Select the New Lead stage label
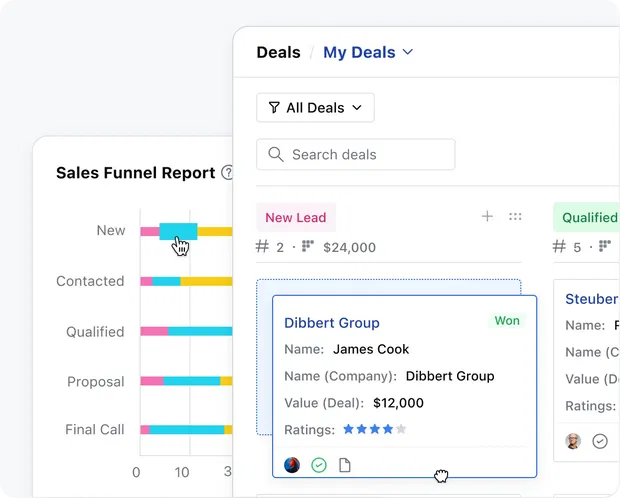 tap(295, 217)
